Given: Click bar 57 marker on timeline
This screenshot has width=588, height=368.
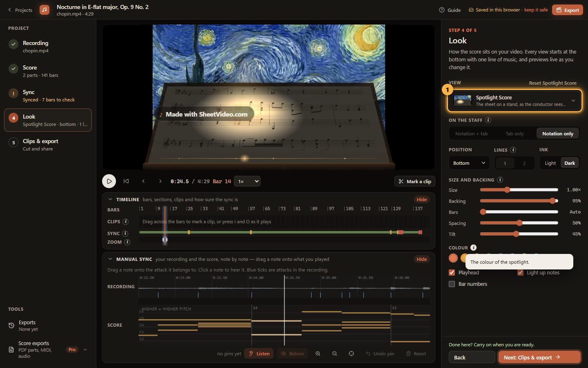Looking at the screenshot, I should click(252, 209).
